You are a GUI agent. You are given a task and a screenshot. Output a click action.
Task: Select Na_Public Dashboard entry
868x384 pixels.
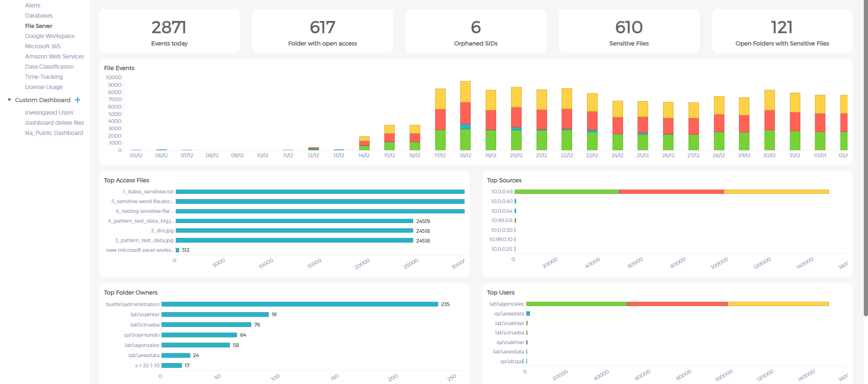tap(54, 133)
